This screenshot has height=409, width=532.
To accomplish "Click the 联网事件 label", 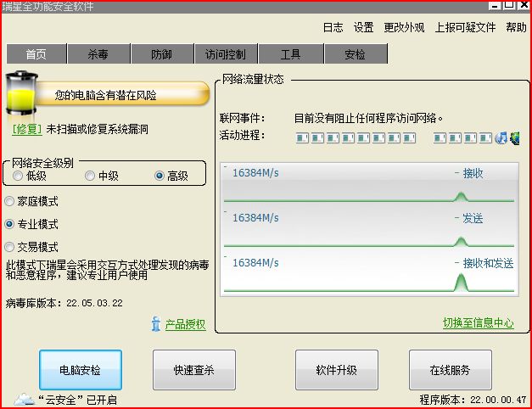I will coord(243,118).
